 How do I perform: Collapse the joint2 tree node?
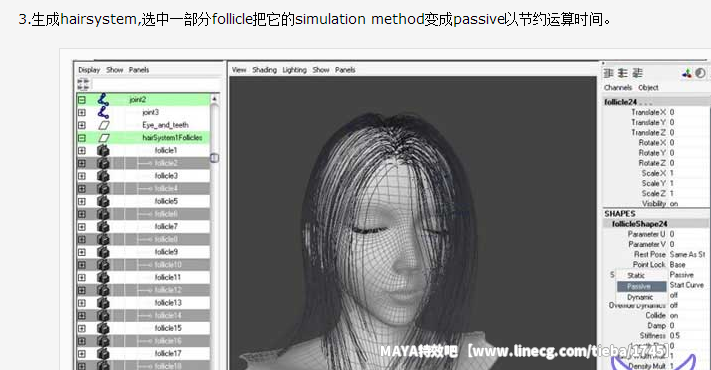point(82,99)
